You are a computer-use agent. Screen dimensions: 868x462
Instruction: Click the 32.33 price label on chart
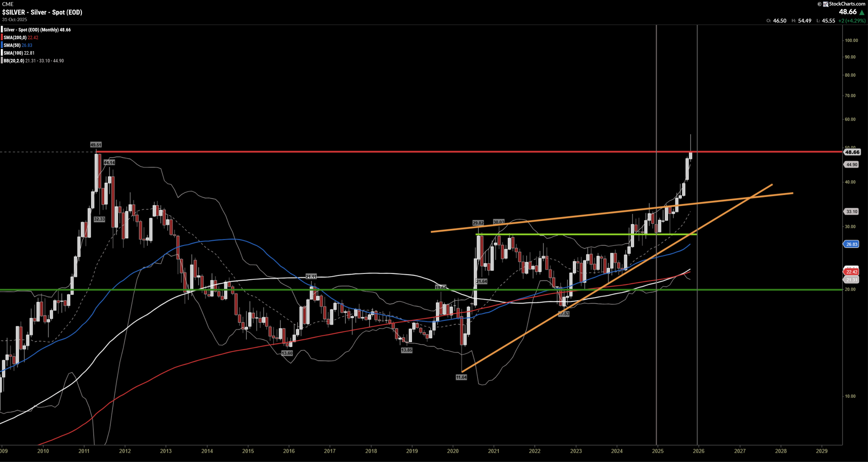(x=99, y=219)
